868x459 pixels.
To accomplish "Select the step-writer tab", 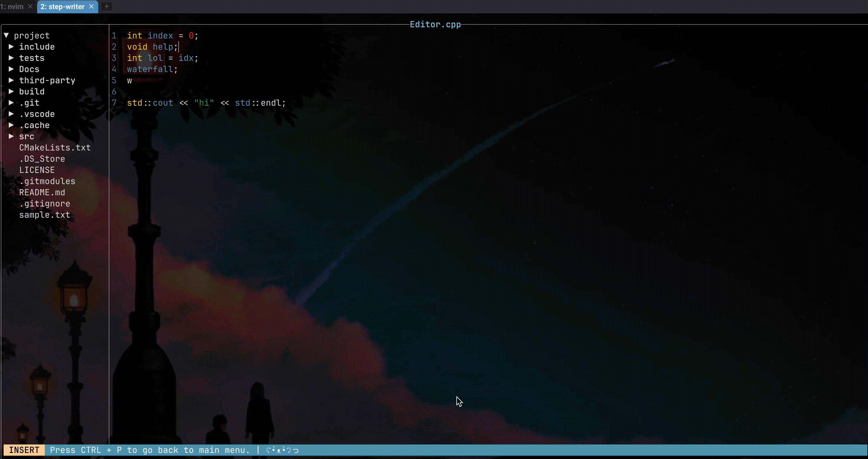I will 62,6.
